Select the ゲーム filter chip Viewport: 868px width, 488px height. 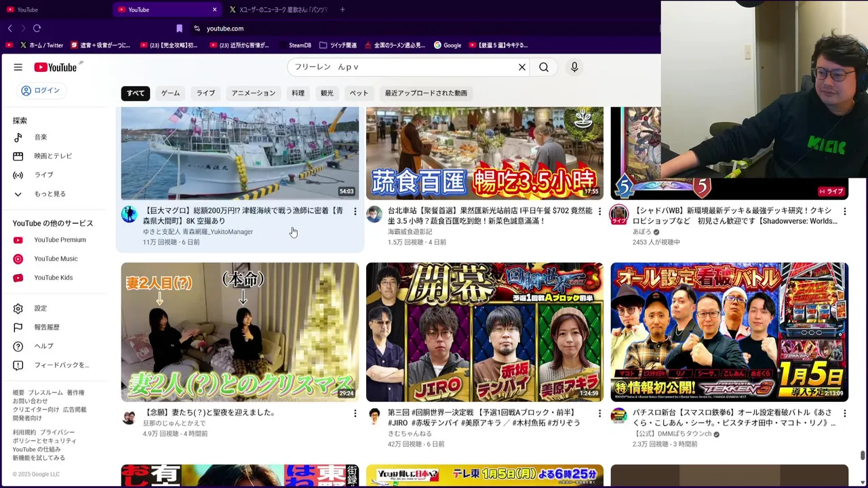170,93
